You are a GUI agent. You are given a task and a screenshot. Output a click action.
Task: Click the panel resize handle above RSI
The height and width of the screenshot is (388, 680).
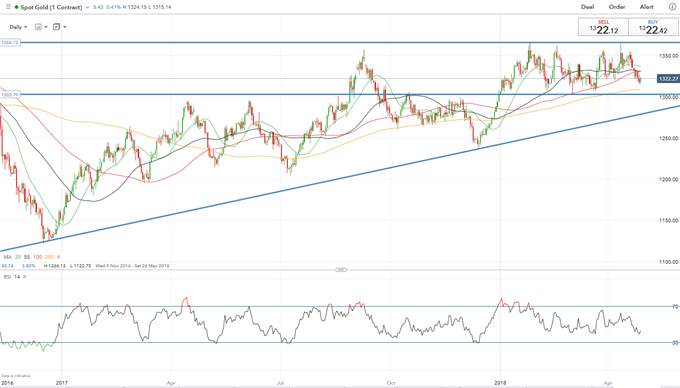point(341,270)
